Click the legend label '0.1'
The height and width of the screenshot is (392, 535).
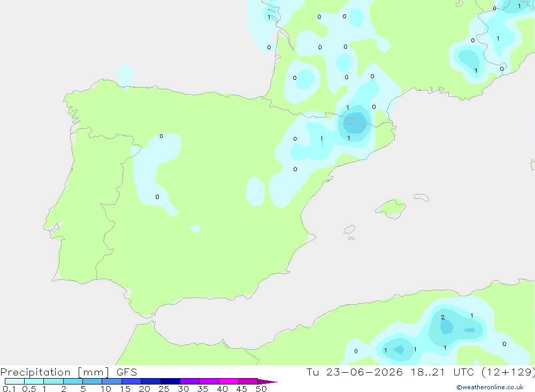pos(9,389)
